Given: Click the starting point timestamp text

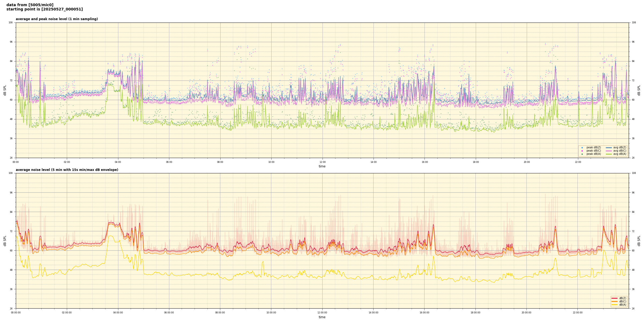Looking at the screenshot, I should 45,9.
